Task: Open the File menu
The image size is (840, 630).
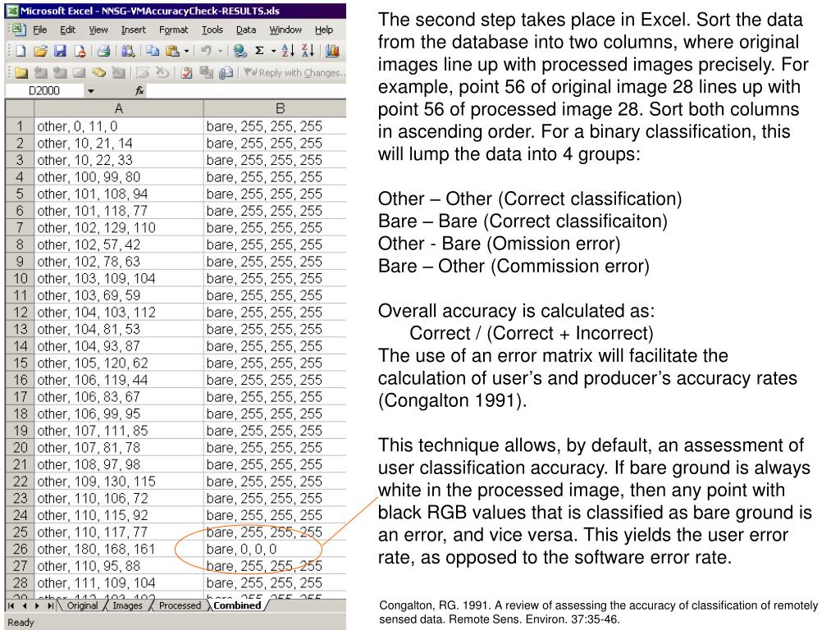Action: pyautogui.click(x=40, y=30)
